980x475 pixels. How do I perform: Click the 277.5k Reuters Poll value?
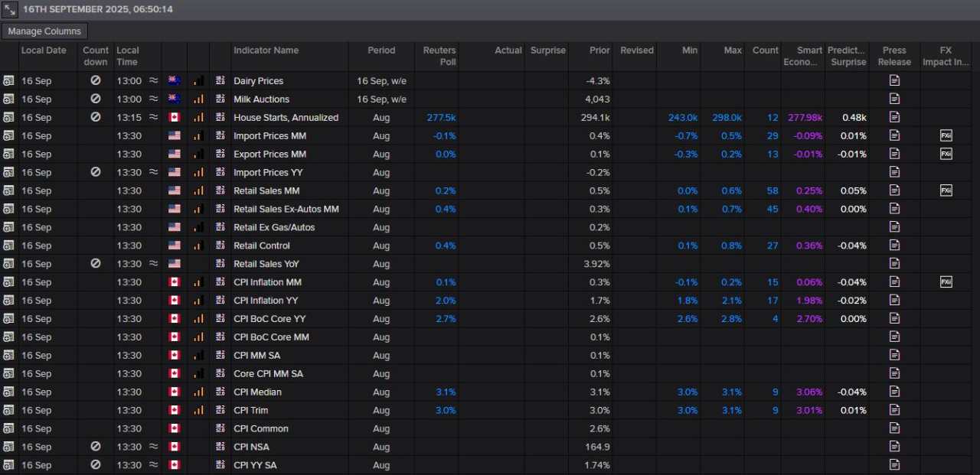click(x=441, y=117)
